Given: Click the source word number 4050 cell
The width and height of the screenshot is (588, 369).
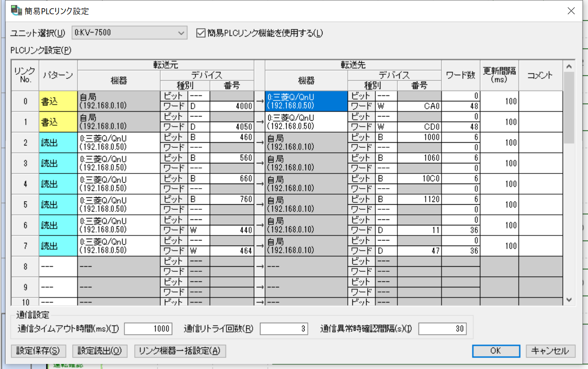Looking at the screenshot, I should (x=232, y=127).
